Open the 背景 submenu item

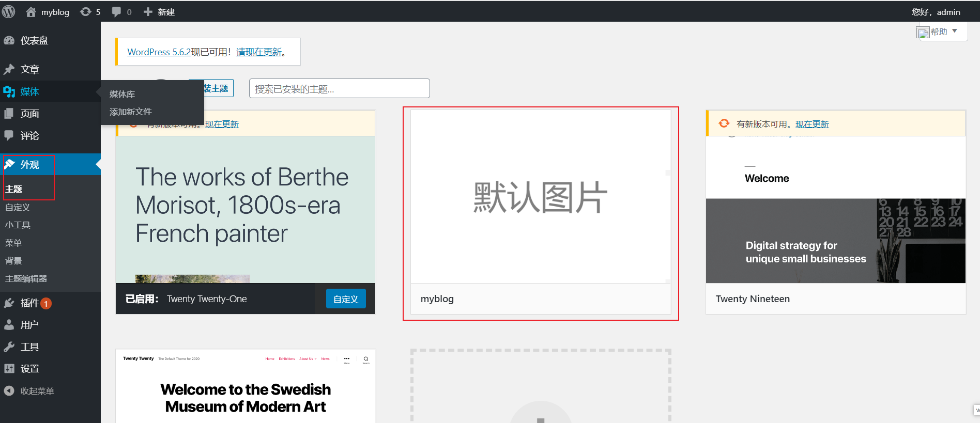[13, 261]
